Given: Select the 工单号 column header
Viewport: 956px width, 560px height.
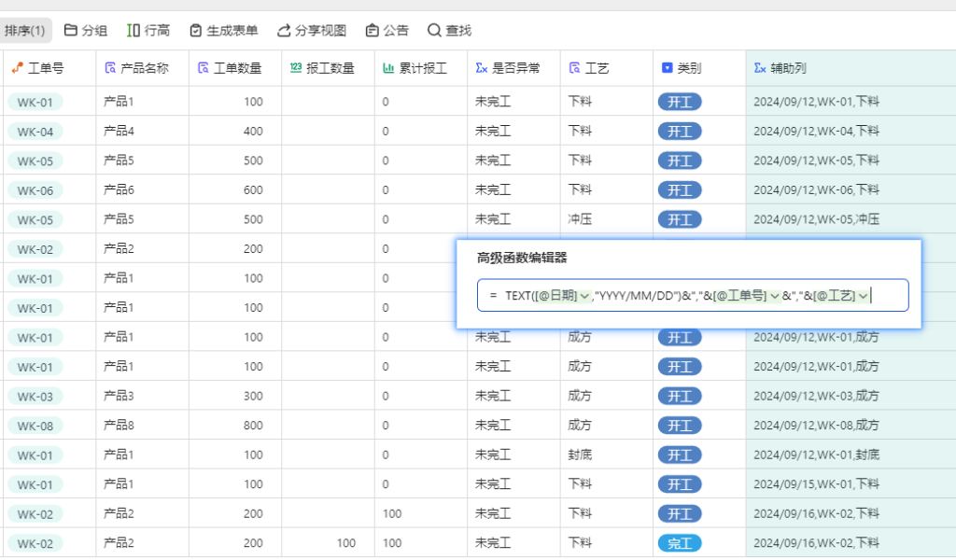Looking at the screenshot, I should tap(49, 67).
